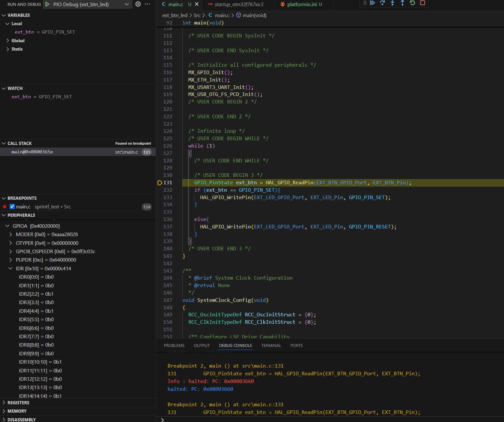Expand the MODER register
This screenshot has height=422, width=504.
pyautogui.click(x=11, y=235)
